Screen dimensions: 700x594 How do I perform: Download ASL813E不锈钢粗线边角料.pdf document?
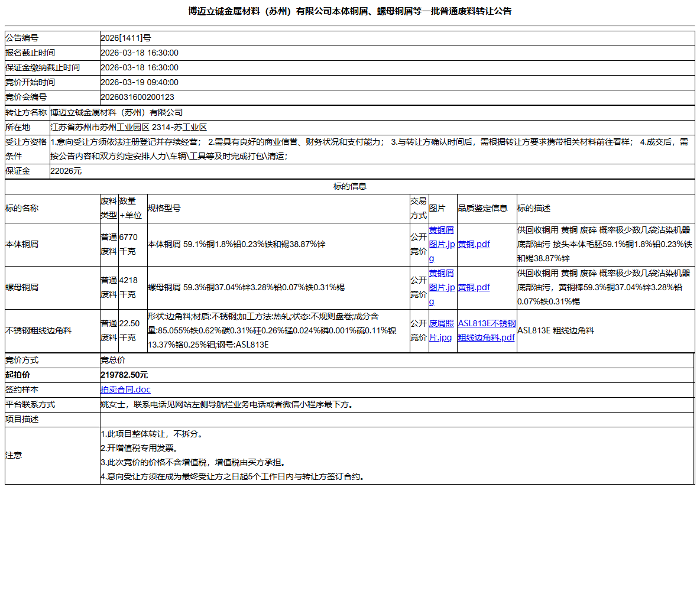click(x=486, y=330)
